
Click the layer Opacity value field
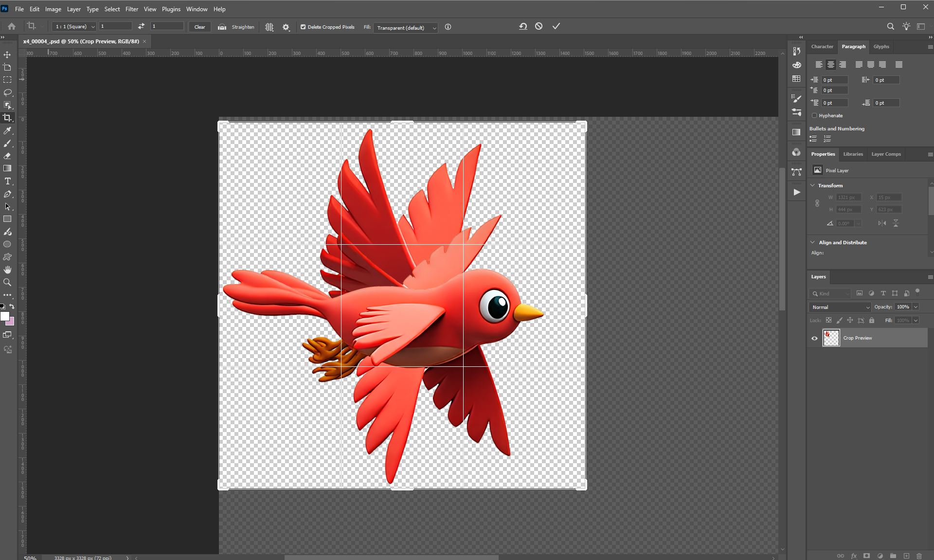point(903,307)
